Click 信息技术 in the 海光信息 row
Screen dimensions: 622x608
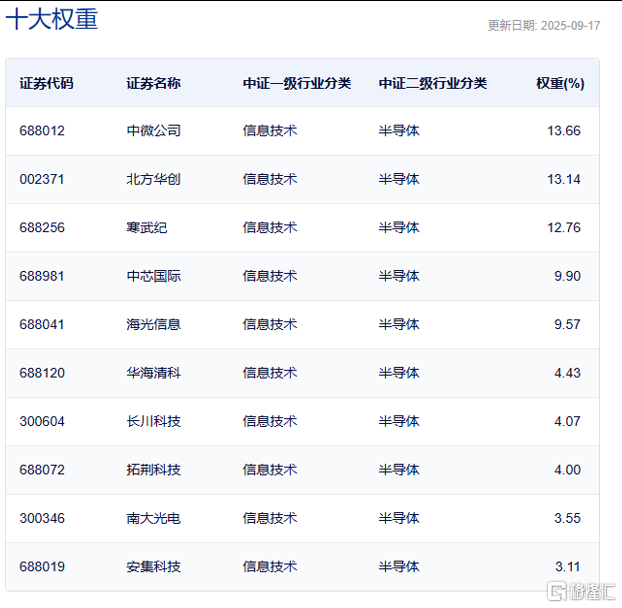pos(270,324)
